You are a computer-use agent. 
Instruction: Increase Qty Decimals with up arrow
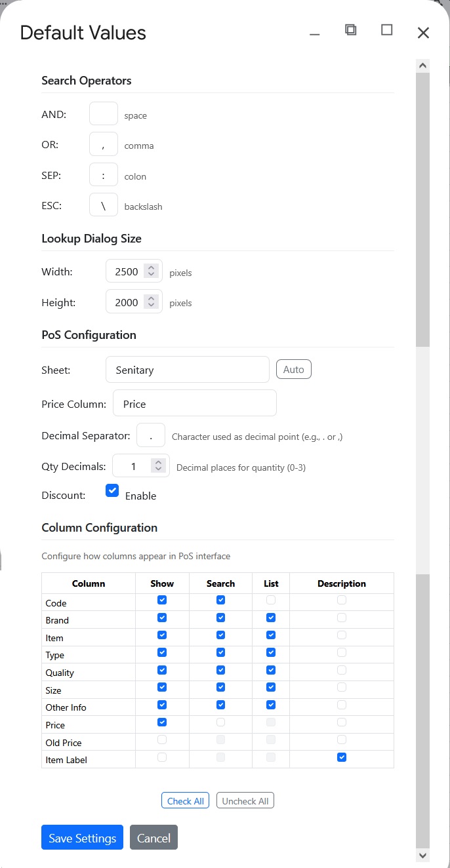158,462
